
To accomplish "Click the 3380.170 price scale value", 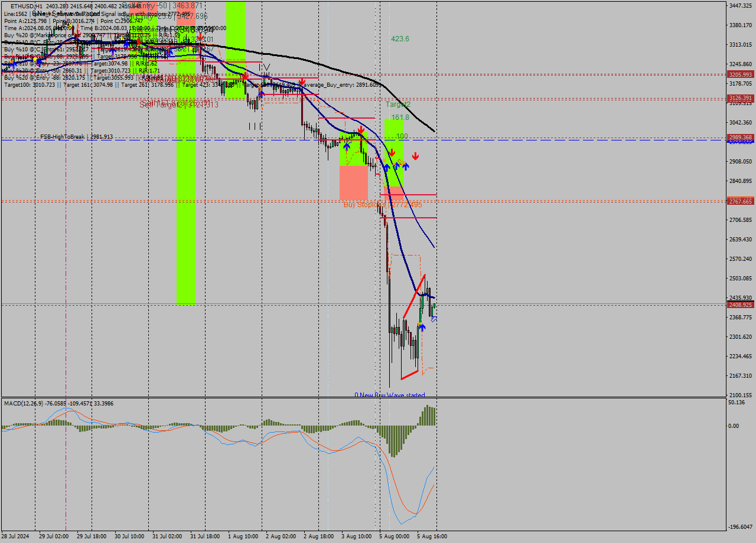I will coord(741,25).
